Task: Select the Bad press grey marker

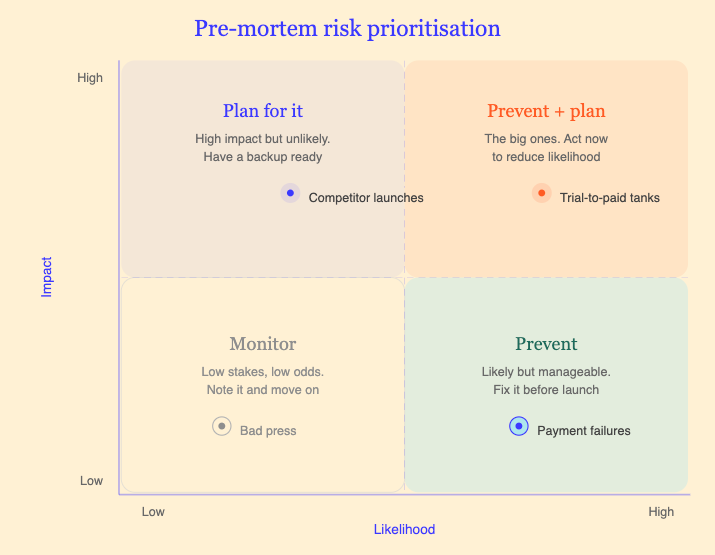Action: (x=222, y=426)
